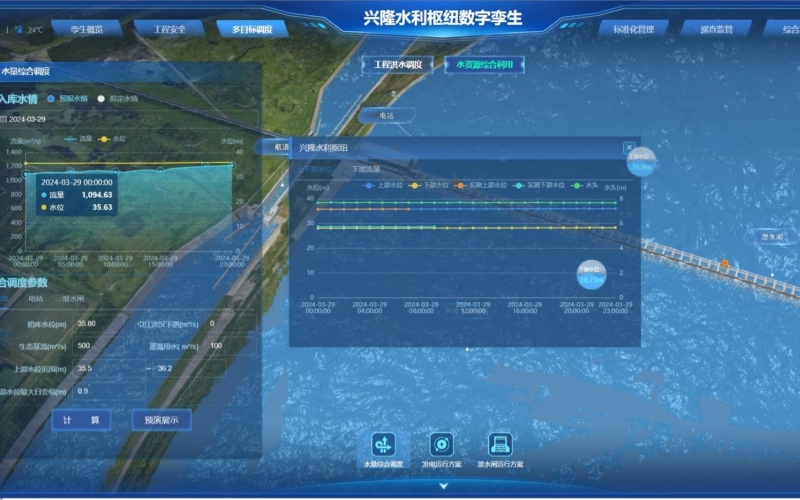Image resolution: width=800 pixels, height=500 pixels.
Task: Click the 泄水闸 map label
Action: (771, 237)
